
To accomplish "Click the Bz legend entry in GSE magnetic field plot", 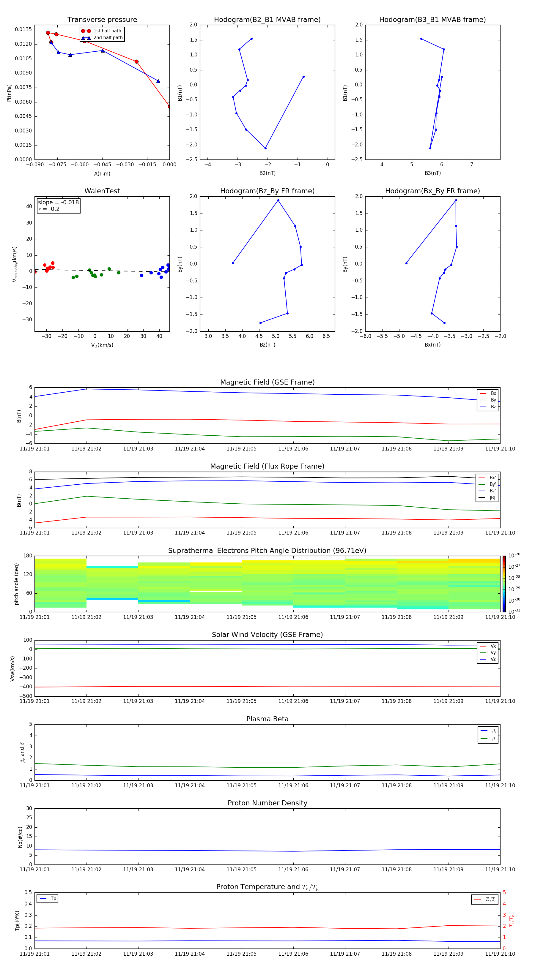I will click(488, 407).
